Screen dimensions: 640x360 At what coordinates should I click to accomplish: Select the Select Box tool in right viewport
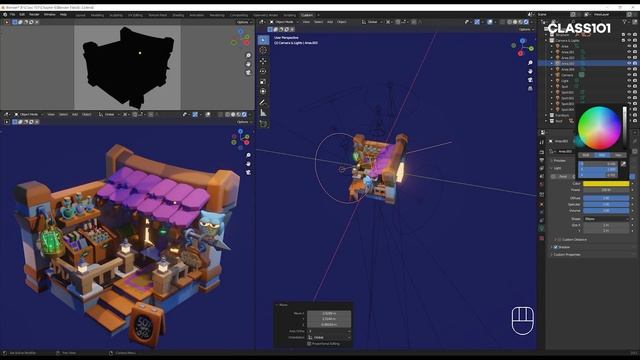click(x=263, y=40)
